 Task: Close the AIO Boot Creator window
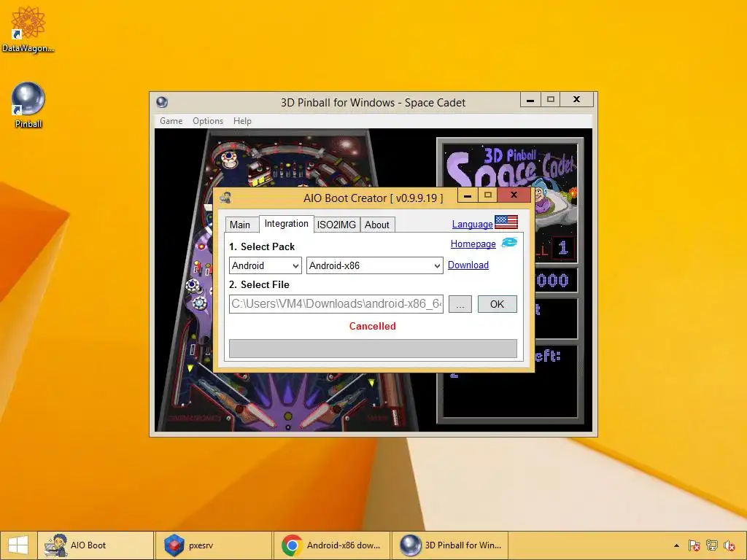pyautogui.click(x=514, y=195)
